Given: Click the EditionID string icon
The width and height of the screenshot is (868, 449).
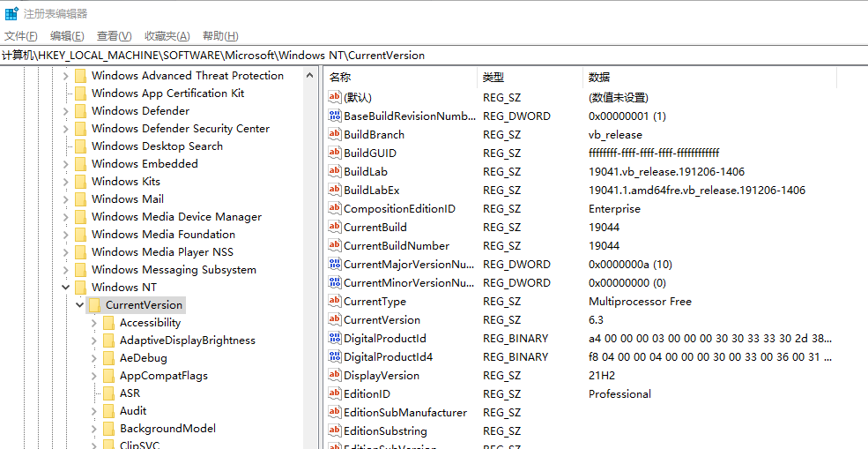Looking at the screenshot, I should [335, 393].
